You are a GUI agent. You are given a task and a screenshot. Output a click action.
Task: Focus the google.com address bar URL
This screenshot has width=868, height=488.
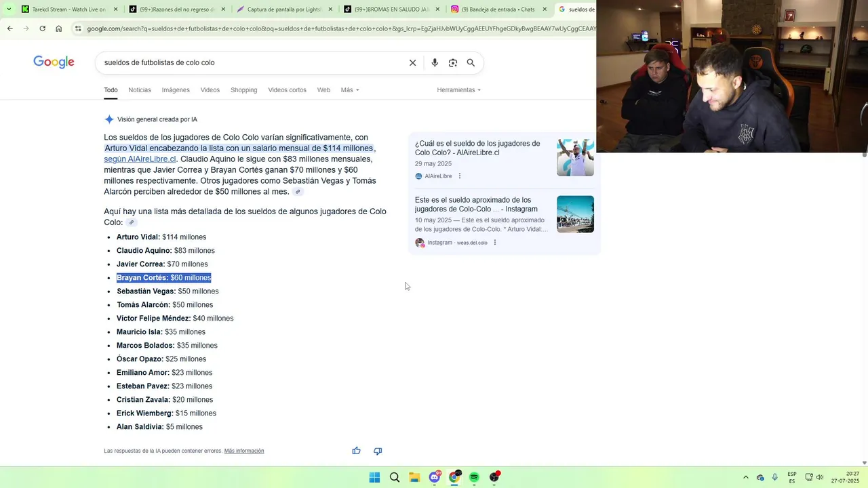click(x=341, y=28)
